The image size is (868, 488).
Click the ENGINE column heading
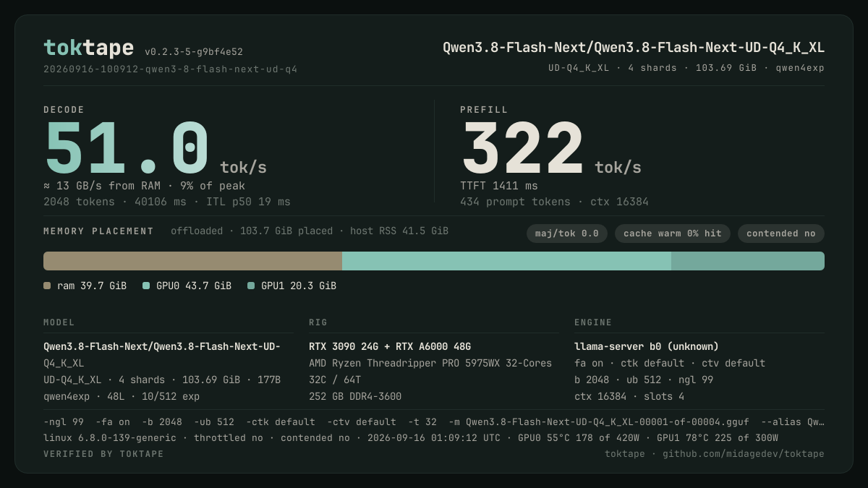(593, 322)
